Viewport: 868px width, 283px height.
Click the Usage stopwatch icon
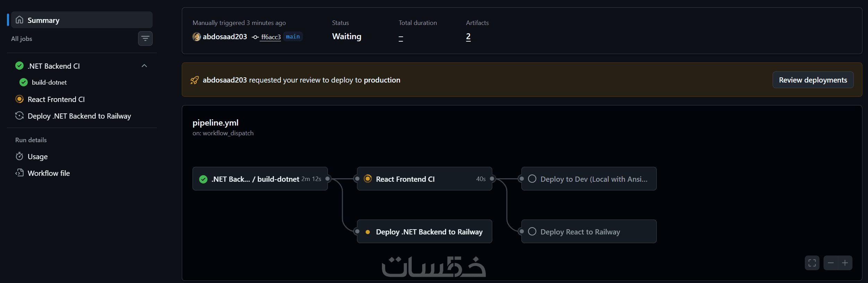[x=19, y=156]
